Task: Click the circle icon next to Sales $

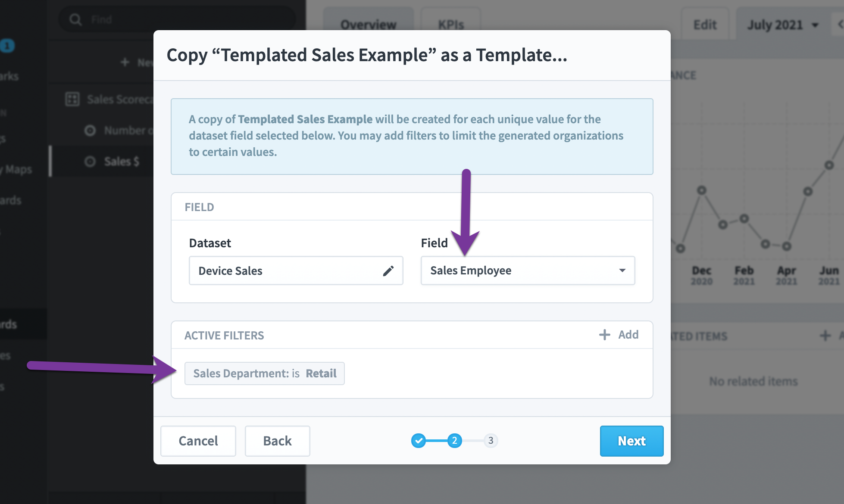Action: click(90, 162)
